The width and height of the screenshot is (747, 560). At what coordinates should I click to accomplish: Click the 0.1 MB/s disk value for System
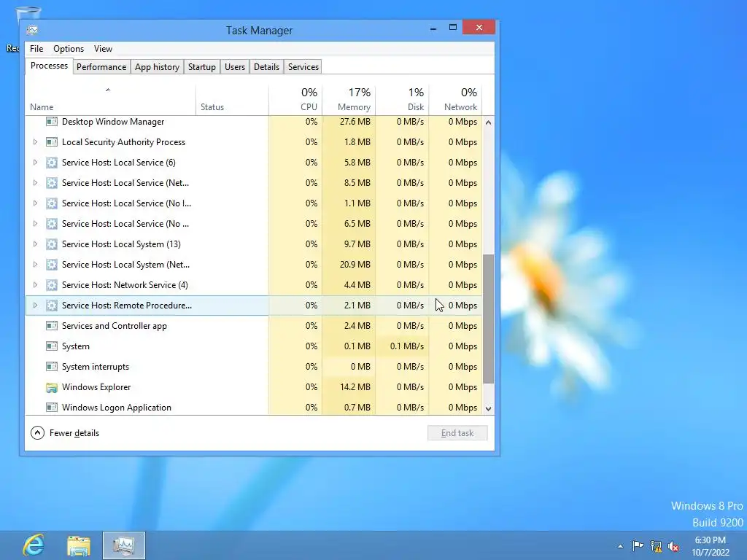[407, 346]
